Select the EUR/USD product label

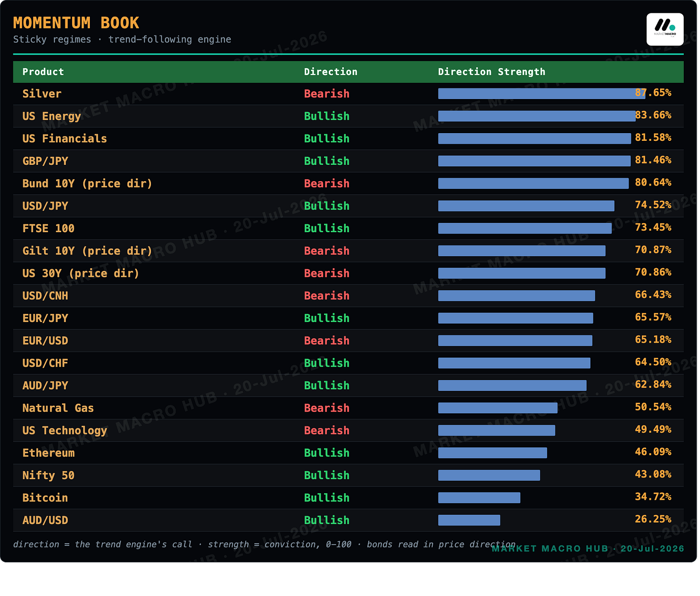click(x=45, y=341)
